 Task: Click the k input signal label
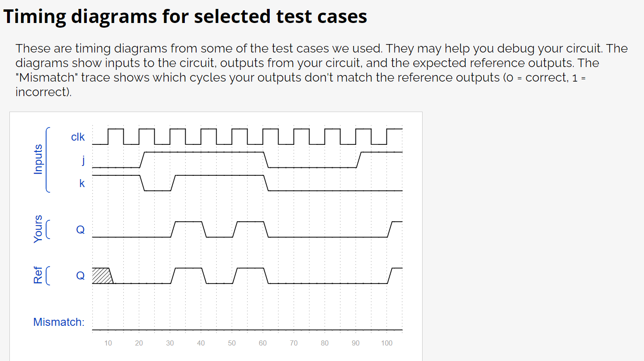click(x=82, y=183)
